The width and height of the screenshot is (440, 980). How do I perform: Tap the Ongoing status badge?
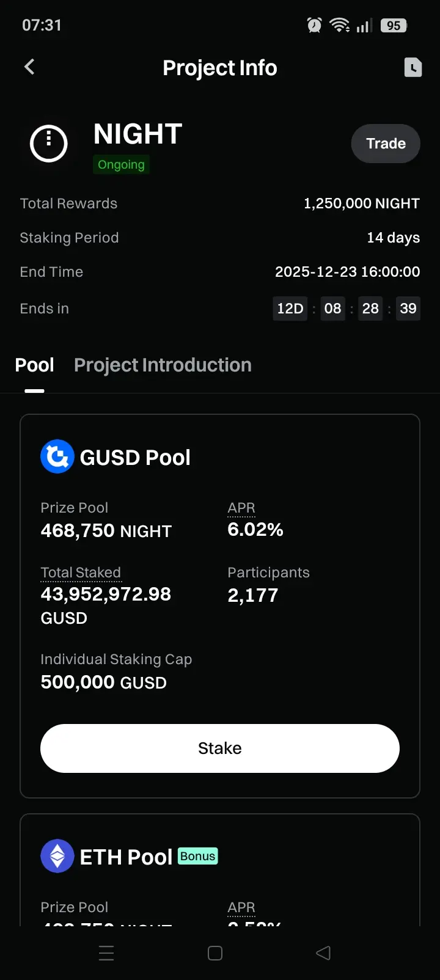121,164
